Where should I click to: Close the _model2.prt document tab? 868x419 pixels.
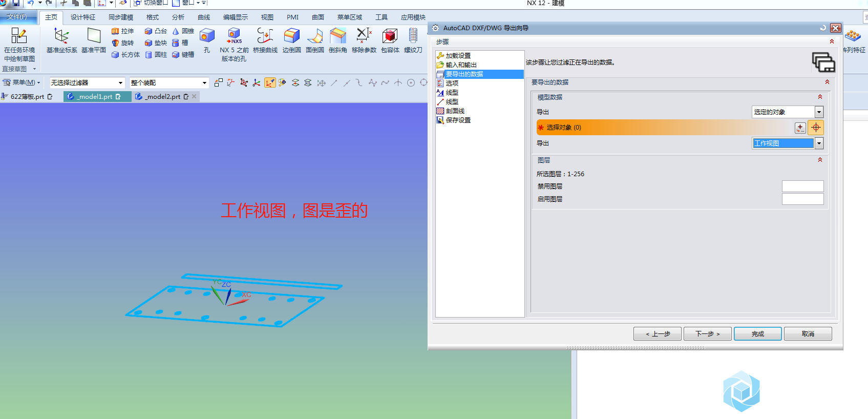pos(194,96)
